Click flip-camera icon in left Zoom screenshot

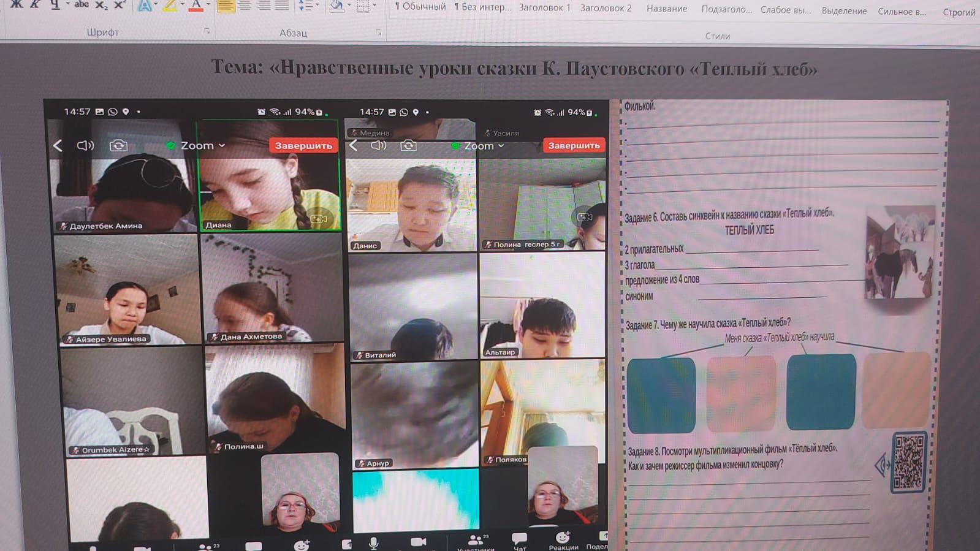(x=118, y=145)
